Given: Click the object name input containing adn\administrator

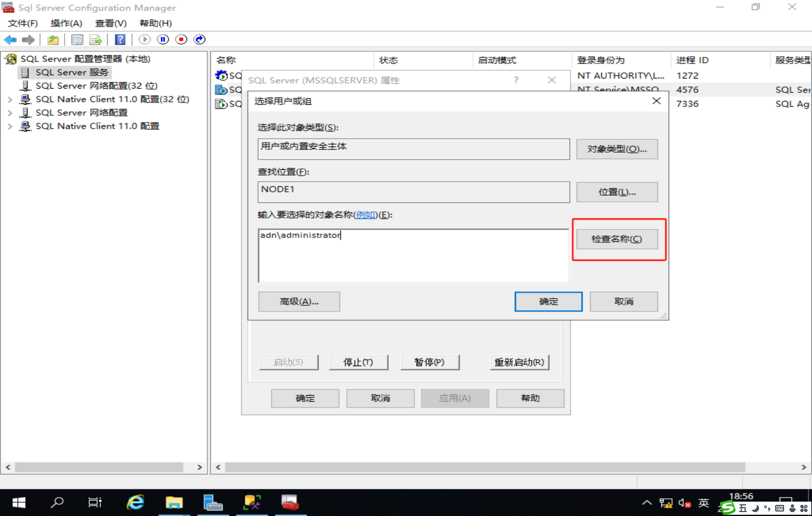Looking at the screenshot, I should 413,255.
